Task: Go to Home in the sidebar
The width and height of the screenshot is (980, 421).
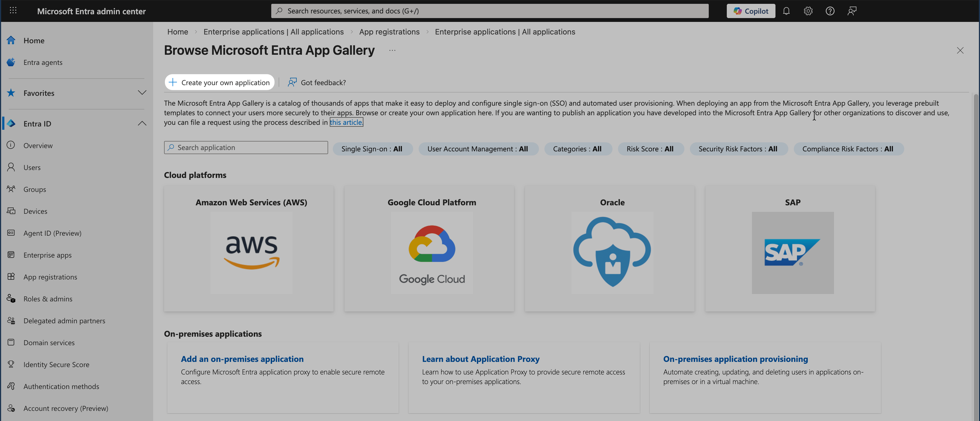Action: click(x=34, y=41)
